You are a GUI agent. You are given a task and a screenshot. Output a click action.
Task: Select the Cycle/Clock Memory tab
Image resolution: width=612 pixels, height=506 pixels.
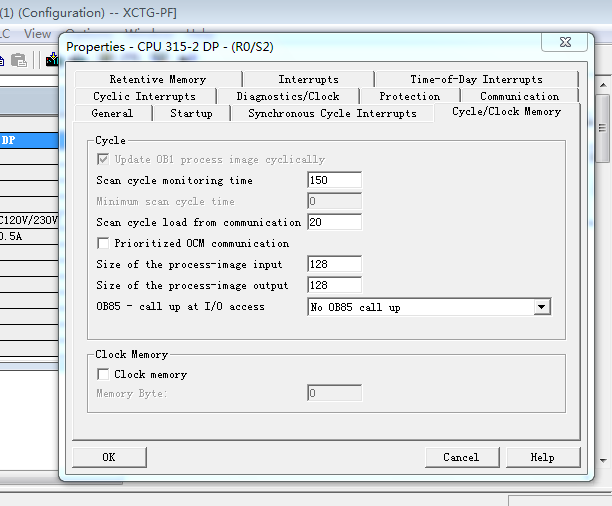click(x=507, y=112)
